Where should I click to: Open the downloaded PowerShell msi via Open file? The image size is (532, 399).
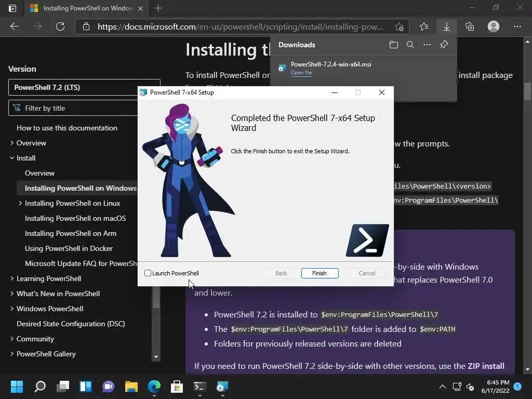[301, 73]
